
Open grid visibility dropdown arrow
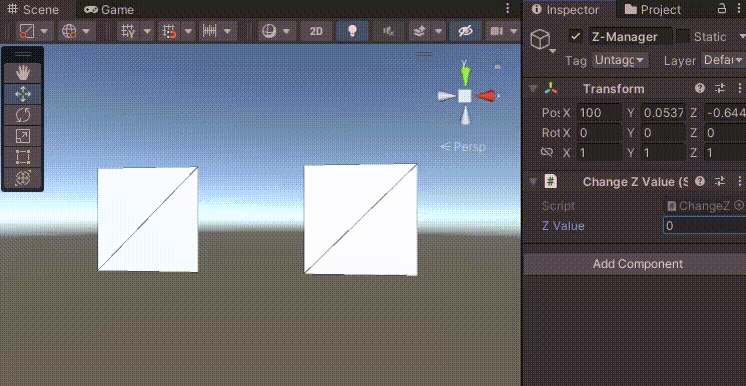(x=147, y=31)
